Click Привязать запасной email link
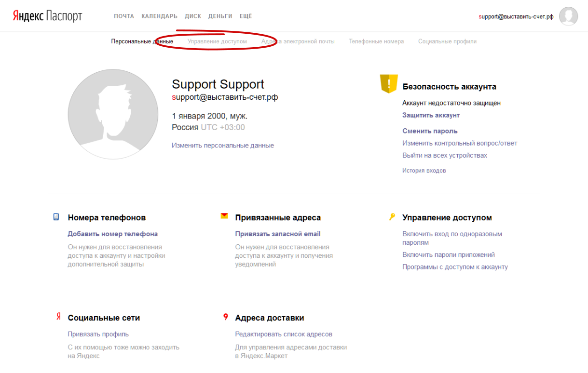Viewport: 588px width, 373px height. click(278, 234)
